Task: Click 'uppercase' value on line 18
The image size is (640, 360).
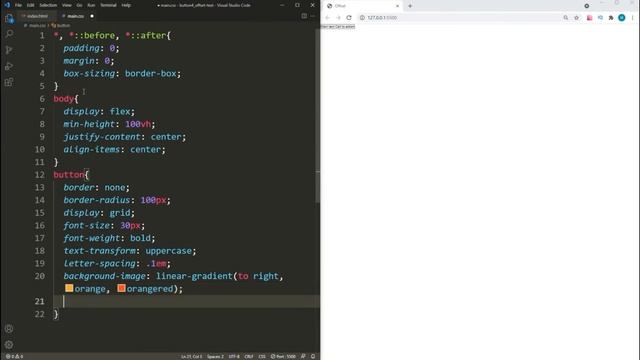Action: click(168, 251)
